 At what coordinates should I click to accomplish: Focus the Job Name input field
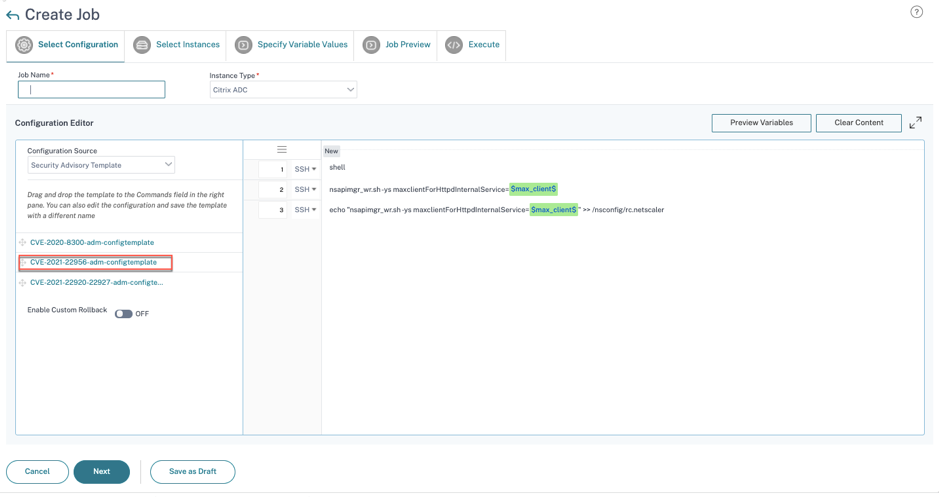(92, 90)
